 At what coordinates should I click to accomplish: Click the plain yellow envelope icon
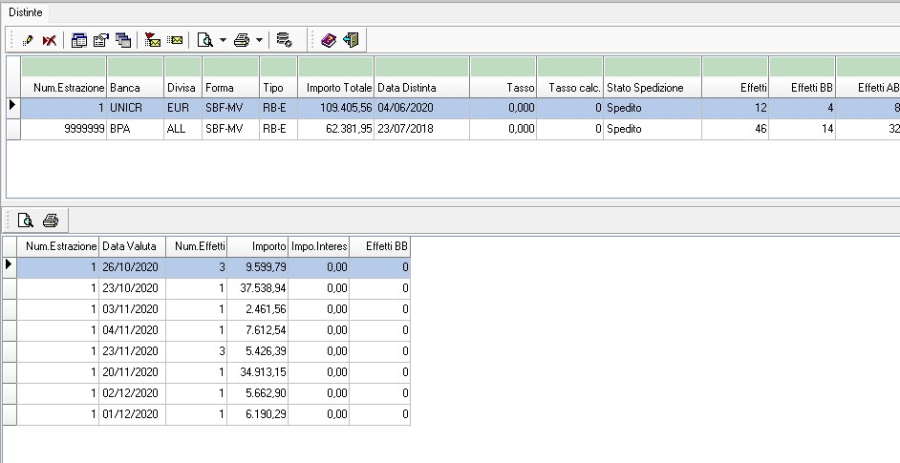pyautogui.click(x=174, y=40)
